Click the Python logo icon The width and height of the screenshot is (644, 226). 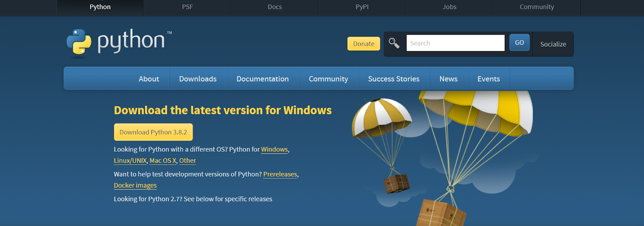pyautogui.click(x=79, y=42)
